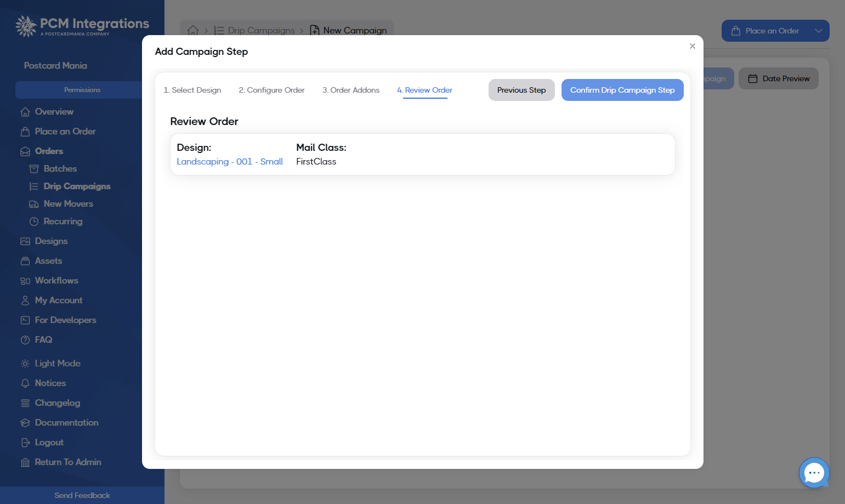845x504 pixels.
Task: Click the Permissions button in sidebar
Action: coord(82,90)
